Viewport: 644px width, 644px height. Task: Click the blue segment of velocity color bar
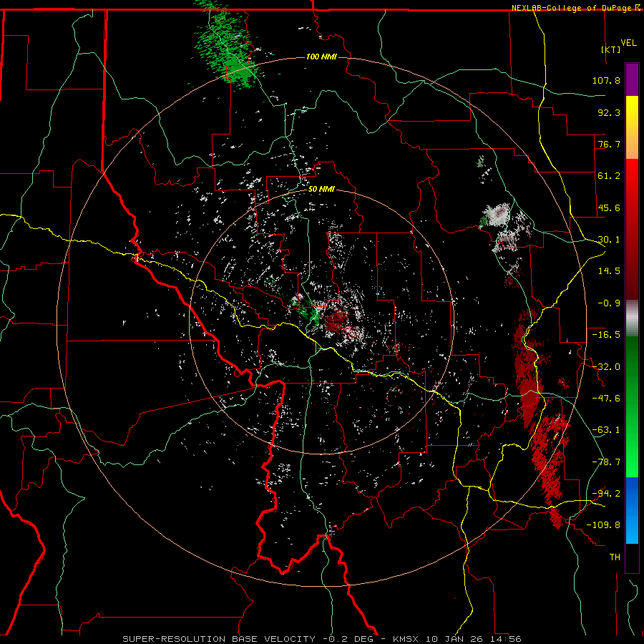632,510
